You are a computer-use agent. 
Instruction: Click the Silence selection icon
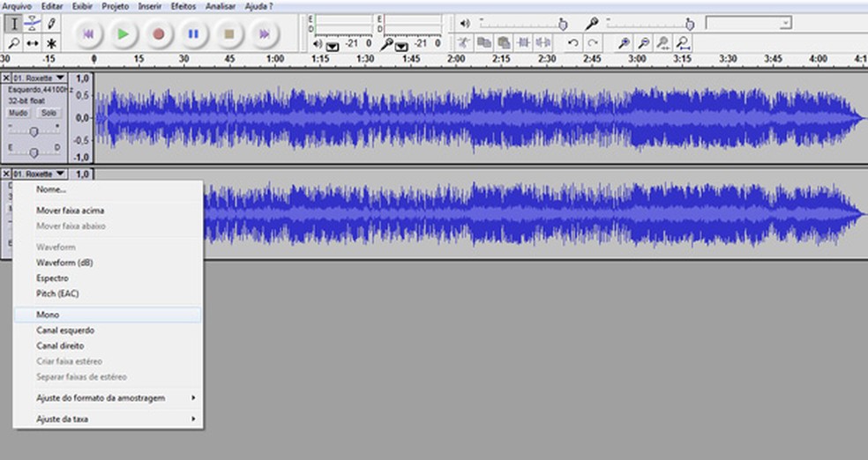pos(543,42)
